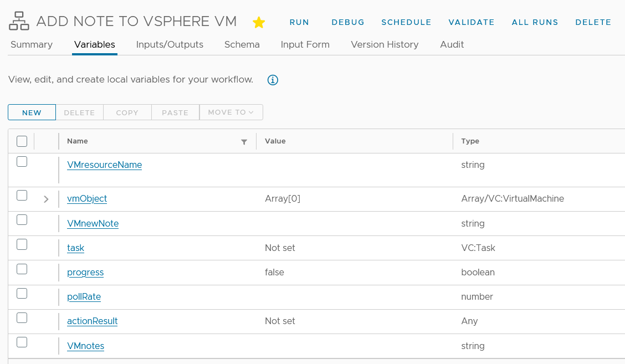Image resolution: width=625 pixels, height=364 pixels.
Task: Open the Input Form tab
Action: coord(305,44)
